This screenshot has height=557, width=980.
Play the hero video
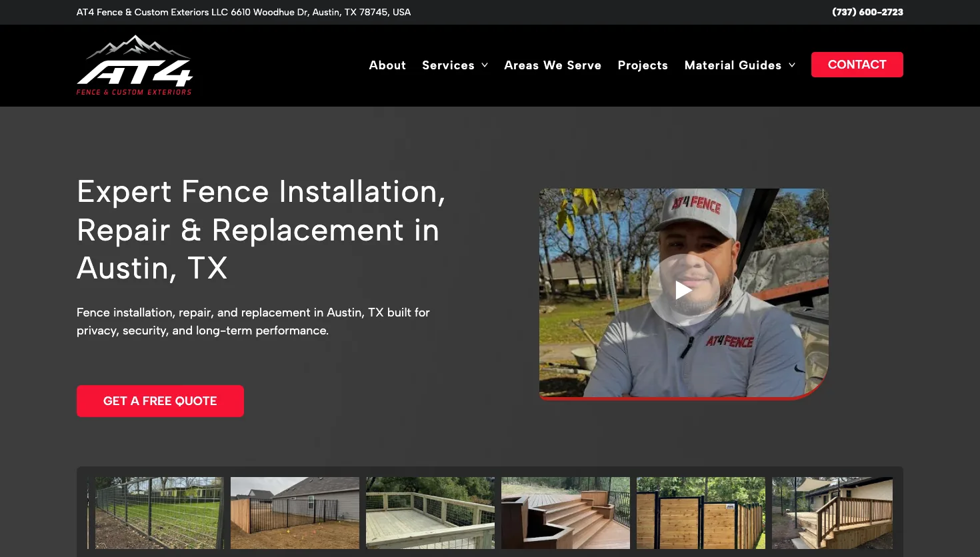(x=683, y=290)
